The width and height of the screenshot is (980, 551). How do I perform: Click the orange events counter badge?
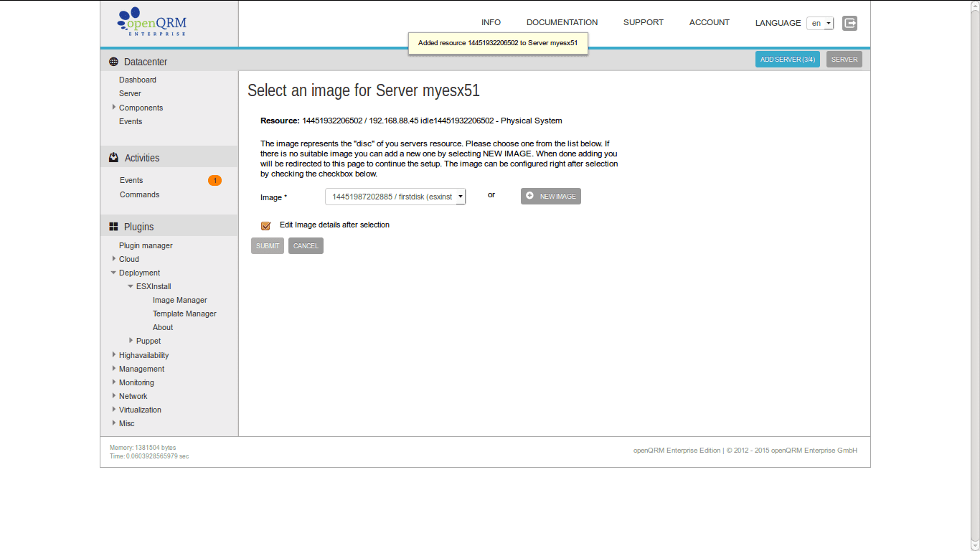pyautogui.click(x=215, y=180)
